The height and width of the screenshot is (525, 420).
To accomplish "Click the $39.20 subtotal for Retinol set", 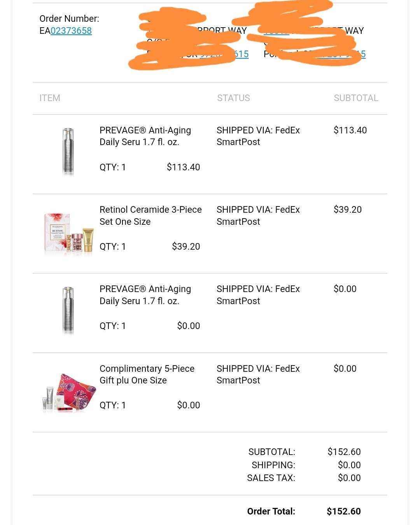I will click(348, 210).
